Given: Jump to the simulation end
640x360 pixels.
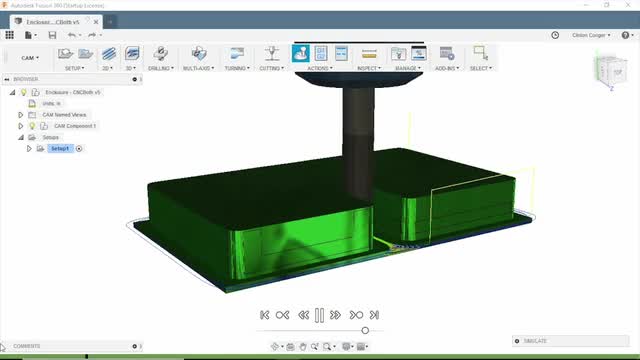Looking at the screenshot, I should [x=374, y=315].
